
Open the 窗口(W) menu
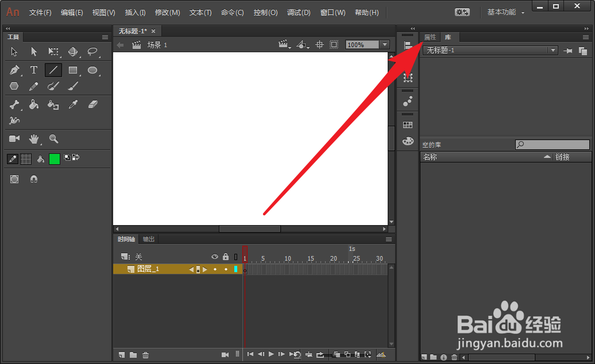(333, 13)
